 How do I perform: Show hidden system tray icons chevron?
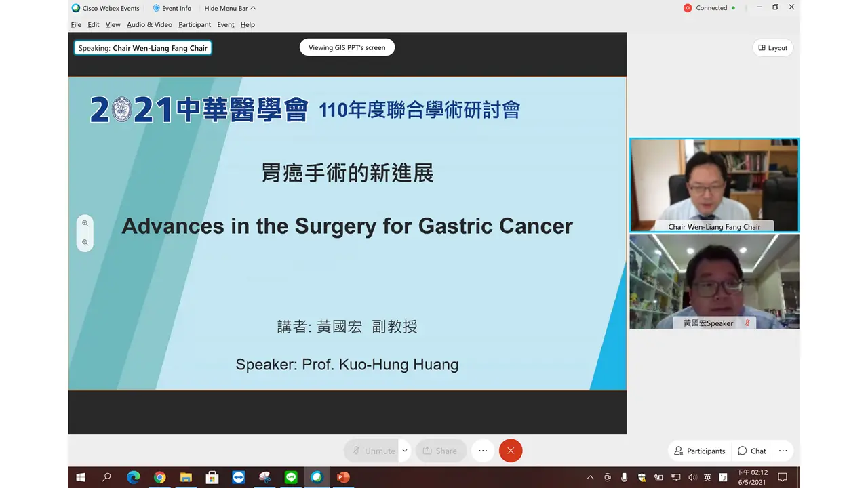tap(589, 477)
